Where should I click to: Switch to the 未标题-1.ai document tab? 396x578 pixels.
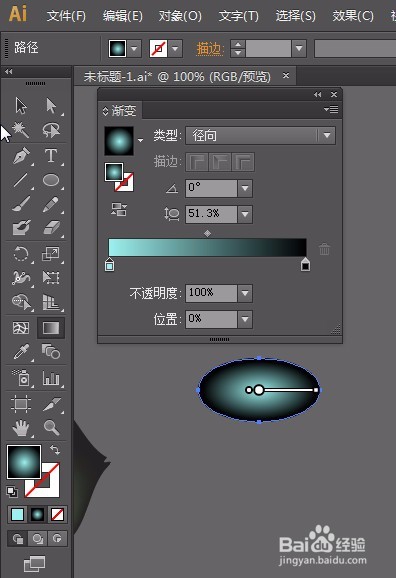(177, 76)
